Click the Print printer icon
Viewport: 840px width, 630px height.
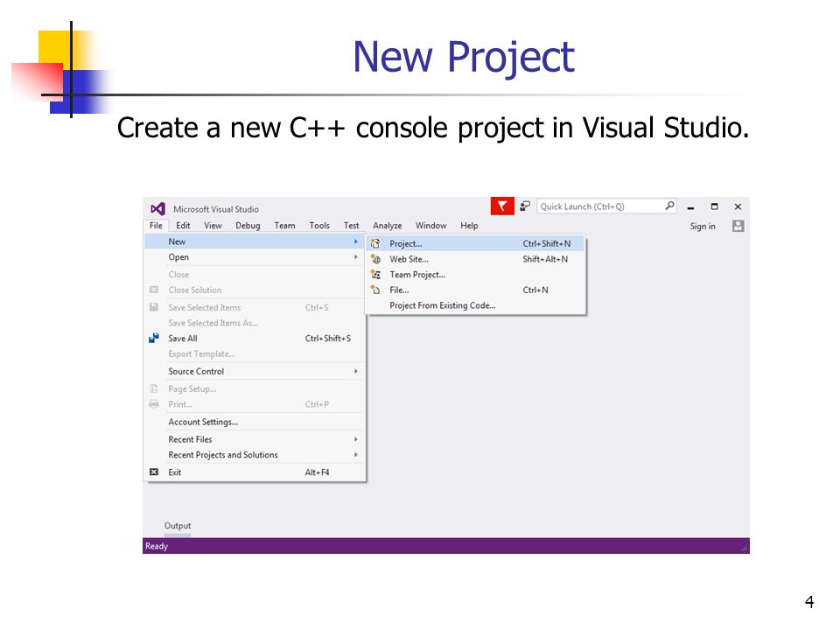tap(154, 404)
